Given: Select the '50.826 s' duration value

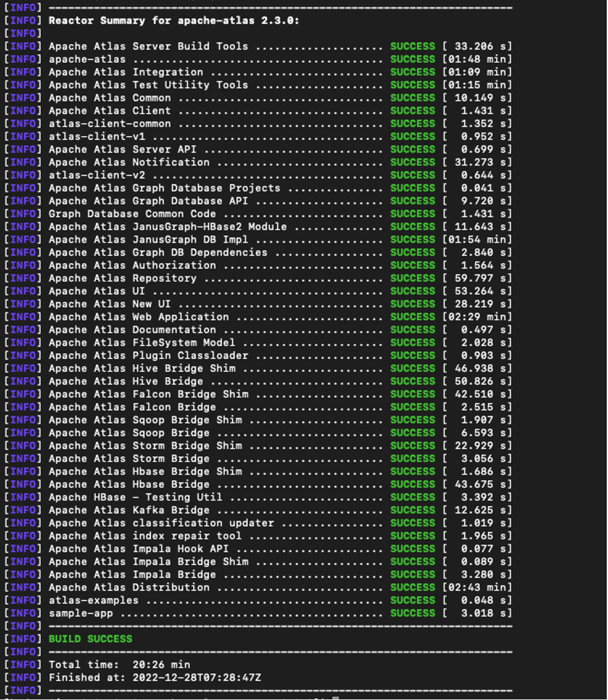Looking at the screenshot, I should pos(480,381).
